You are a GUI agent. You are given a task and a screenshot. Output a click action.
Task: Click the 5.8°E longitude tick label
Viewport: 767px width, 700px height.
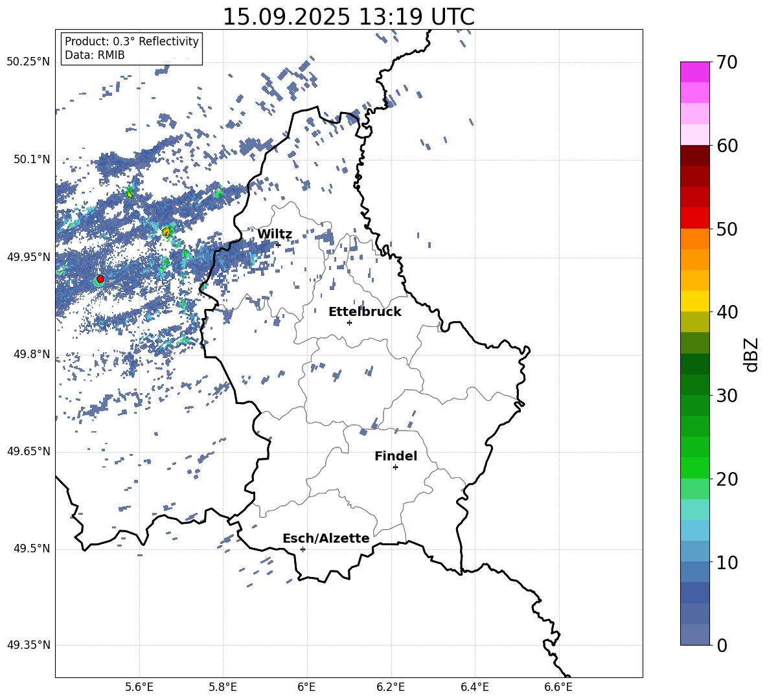(223, 687)
